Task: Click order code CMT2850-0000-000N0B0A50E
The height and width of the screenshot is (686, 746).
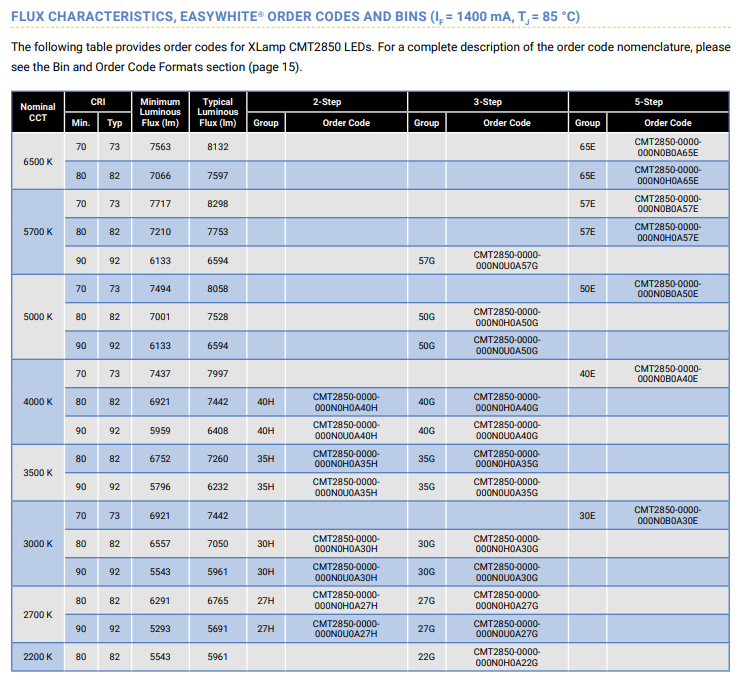Action: pyautogui.click(x=667, y=288)
